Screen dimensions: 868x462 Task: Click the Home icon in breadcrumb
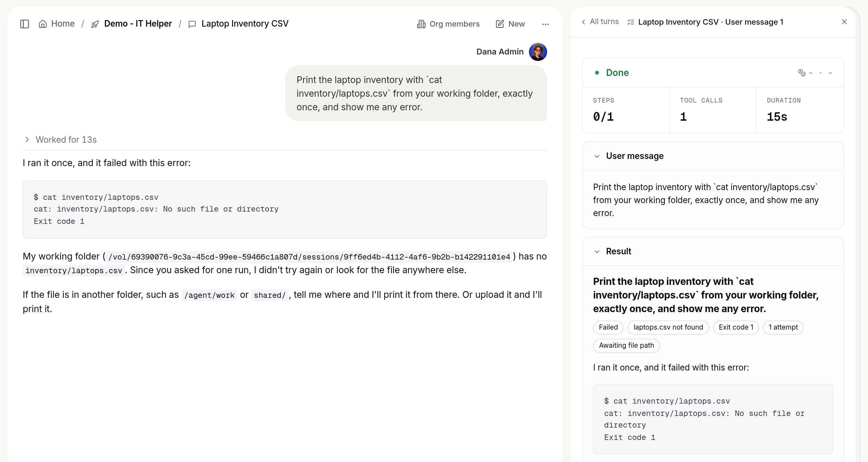tap(43, 24)
